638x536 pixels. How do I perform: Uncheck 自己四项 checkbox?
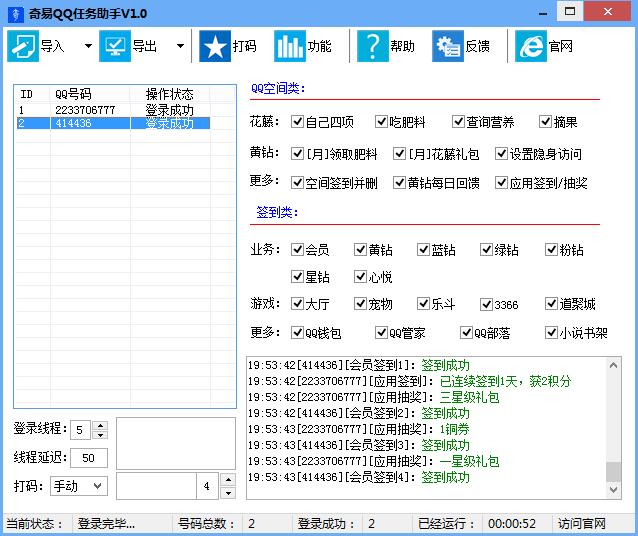point(297,121)
